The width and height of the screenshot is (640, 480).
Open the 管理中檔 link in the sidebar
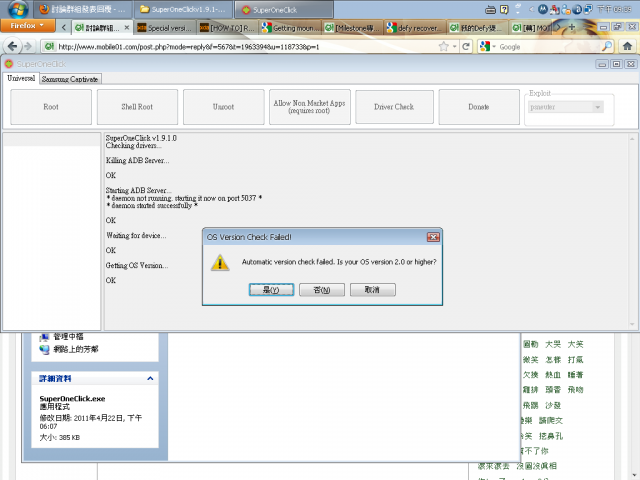pos(68,336)
